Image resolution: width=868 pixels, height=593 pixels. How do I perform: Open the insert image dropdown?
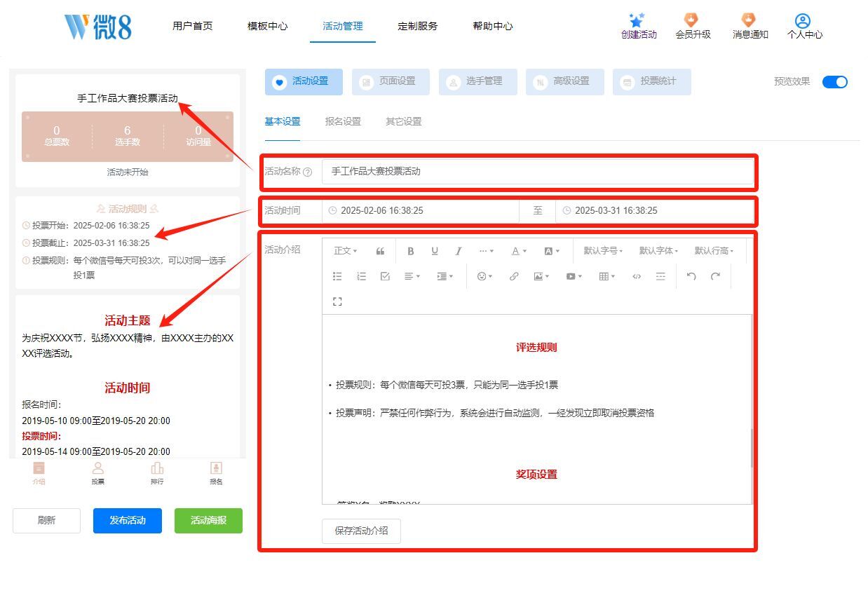click(541, 277)
